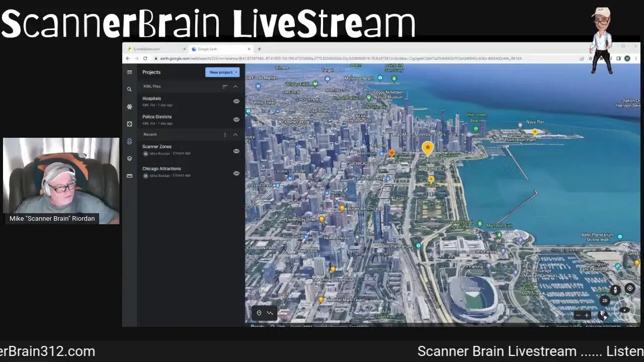Click the NEMA Chicago map label
Viewport: 644px width, 362px height.
(x=338, y=238)
